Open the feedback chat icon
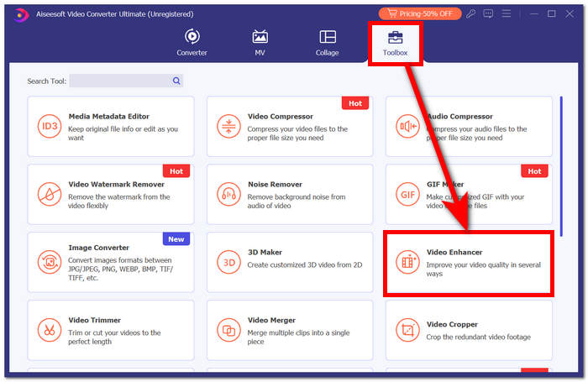Viewport: 588px width, 382px height. coord(488,14)
